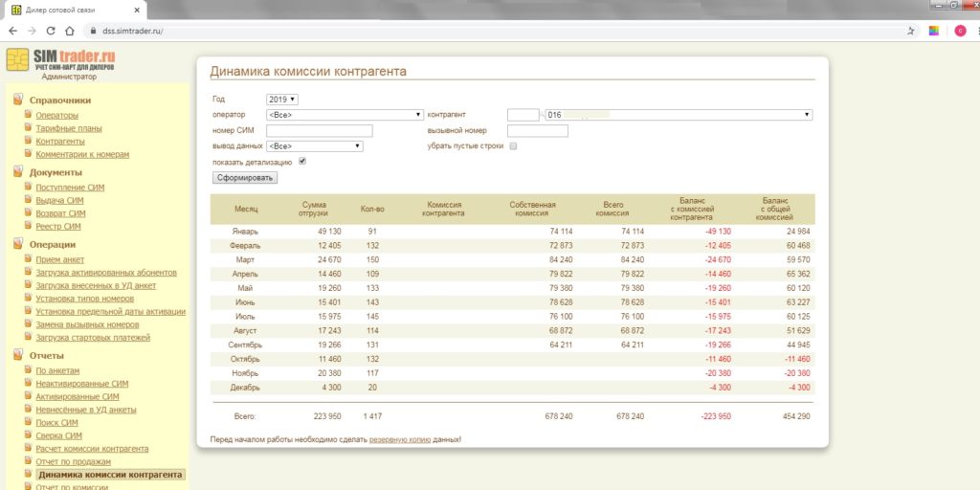
Task: Click the Сформировать button
Action: coord(245,177)
